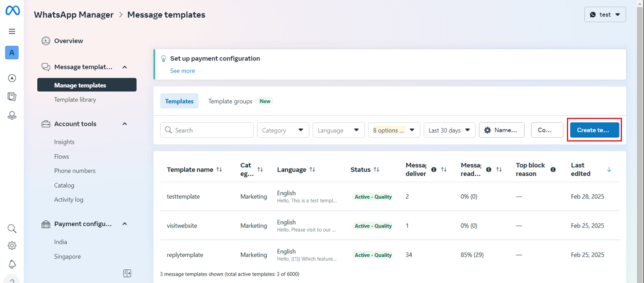Click the Account tools briefcase icon
This screenshot has width=644, height=283.
click(46, 124)
